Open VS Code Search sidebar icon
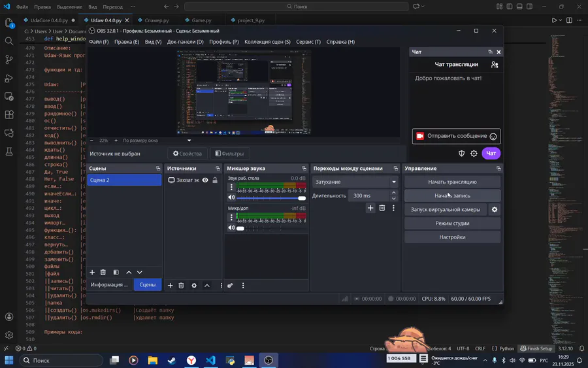Viewport: 588px width, 368px height. coord(9,41)
